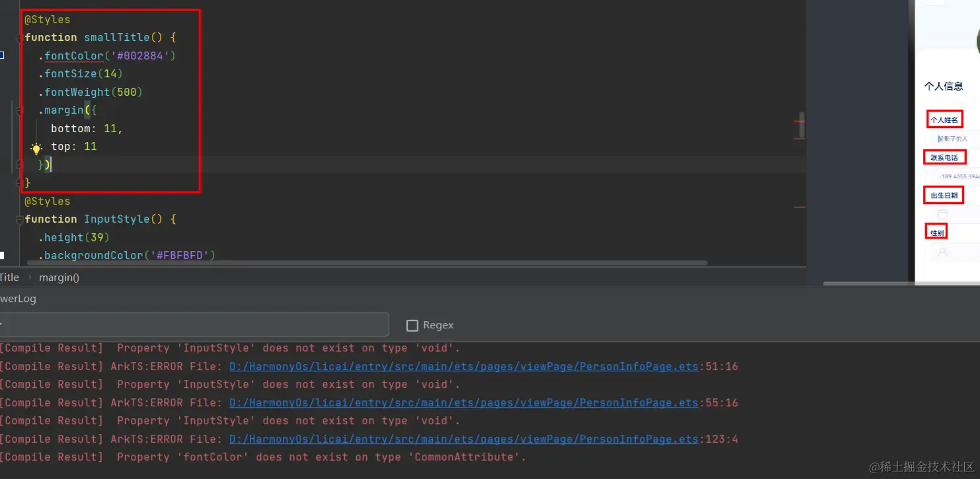Click the yellow light bulb quick-fix icon

[x=36, y=148]
